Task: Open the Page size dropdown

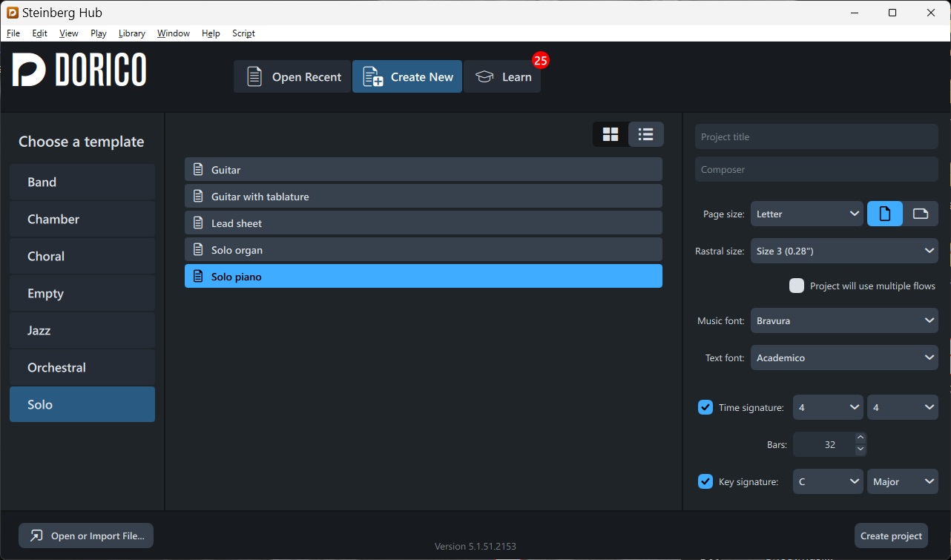Action: [x=807, y=214]
